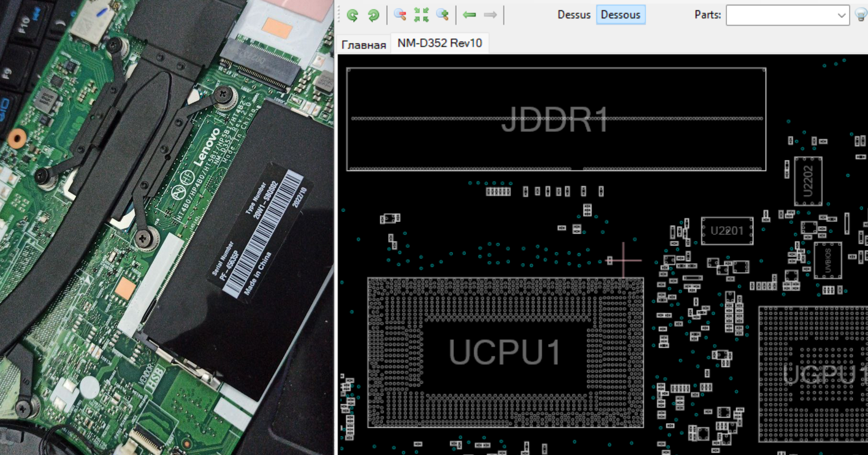Fit the board to the window
This screenshot has height=455, width=868.
click(421, 15)
